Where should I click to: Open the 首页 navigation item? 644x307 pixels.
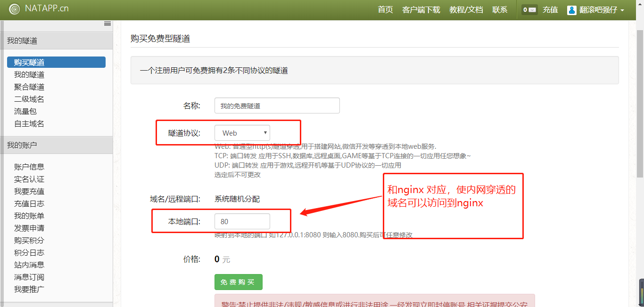[x=385, y=9]
